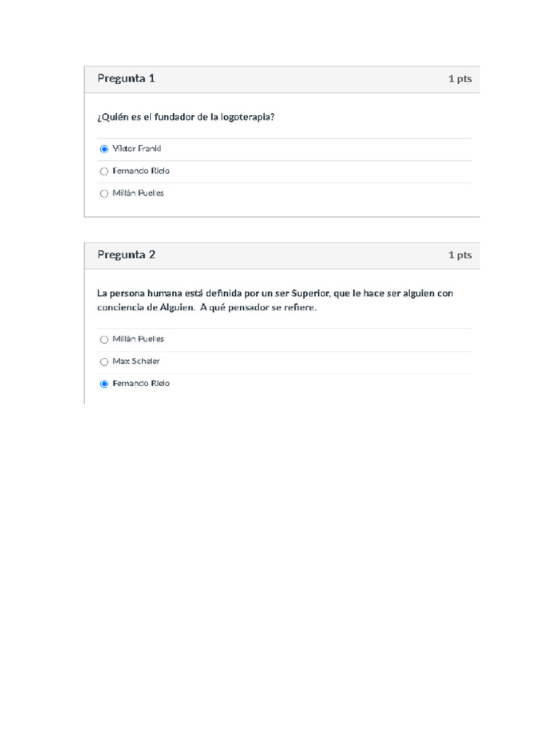Click the logoterapia founder question text
The height and width of the screenshot is (747, 560).
(x=186, y=117)
